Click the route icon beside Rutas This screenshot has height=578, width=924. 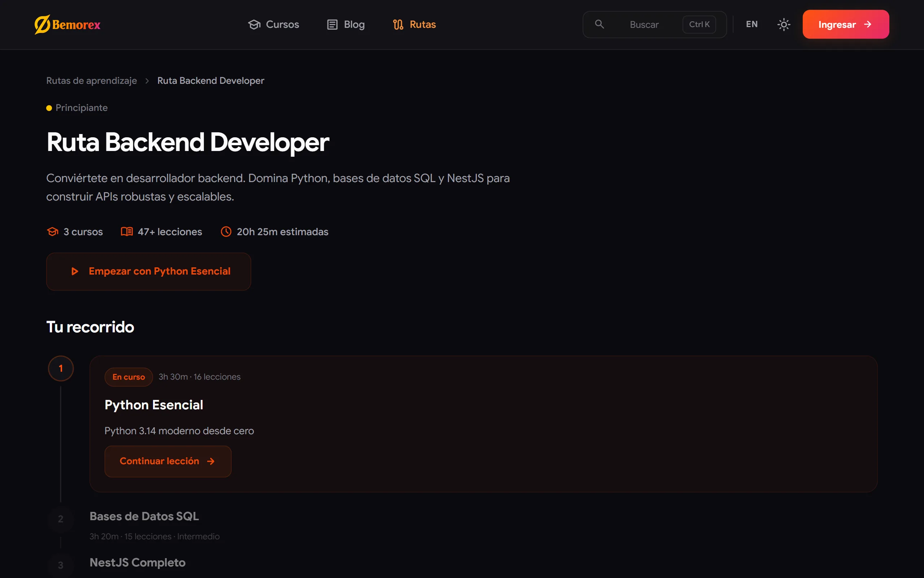tap(398, 25)
